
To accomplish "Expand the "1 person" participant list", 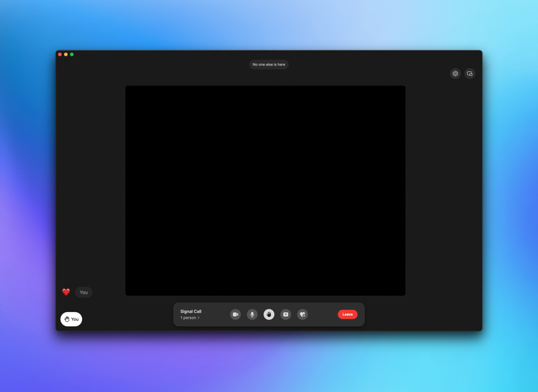I will [190, 317].
